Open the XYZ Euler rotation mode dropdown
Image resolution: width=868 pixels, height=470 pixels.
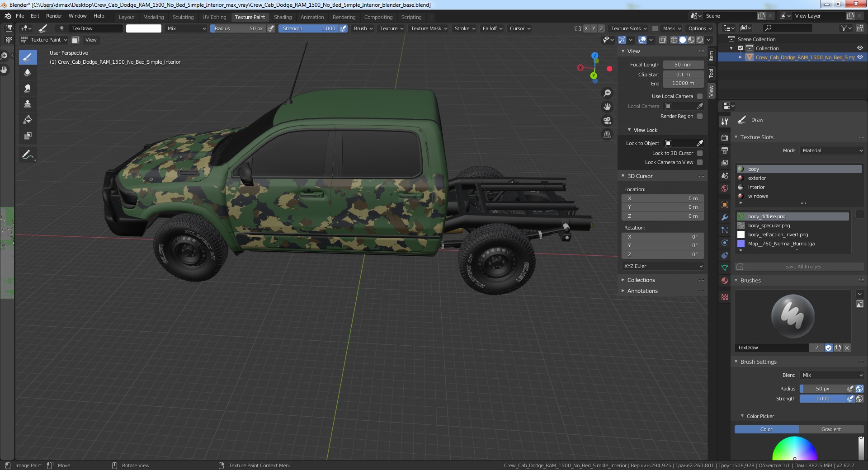click(663, 266)
